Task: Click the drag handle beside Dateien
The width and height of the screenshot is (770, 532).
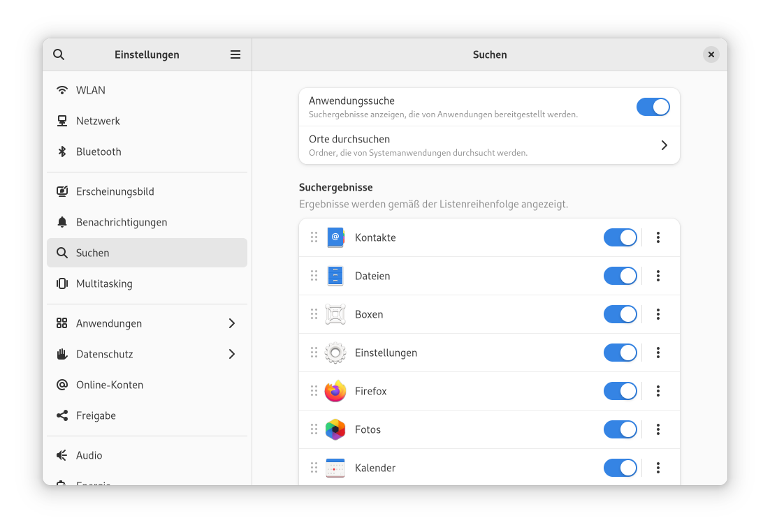Action: (314, 276)
